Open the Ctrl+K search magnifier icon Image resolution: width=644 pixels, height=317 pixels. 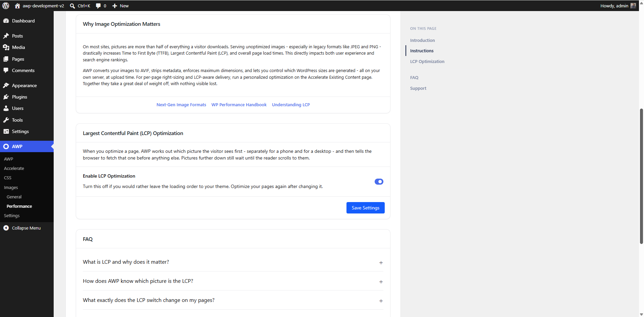(x=72, y=6)
